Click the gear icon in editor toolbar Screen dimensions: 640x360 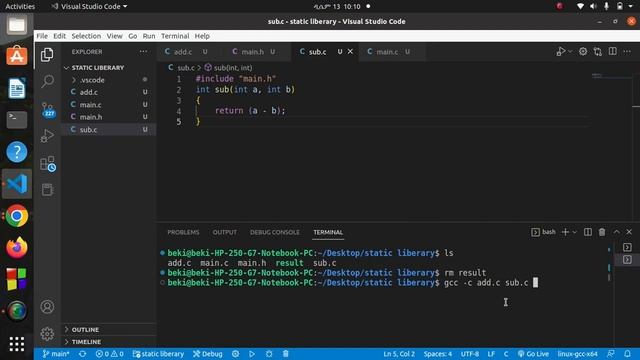coord(583,51)
